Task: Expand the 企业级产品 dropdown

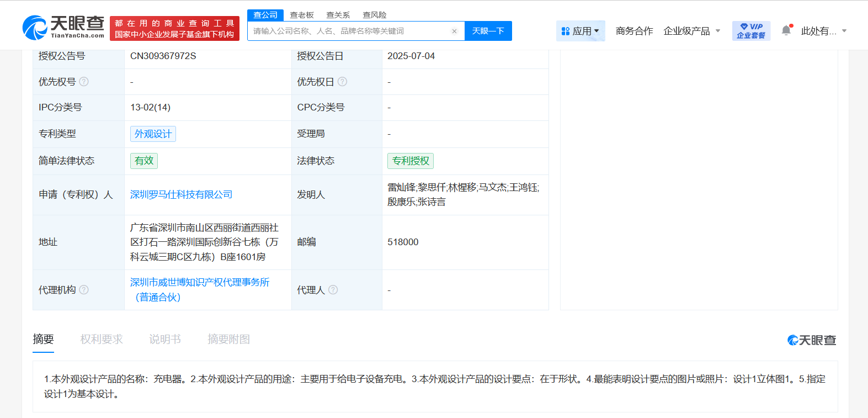Action: tap(692, 31)
